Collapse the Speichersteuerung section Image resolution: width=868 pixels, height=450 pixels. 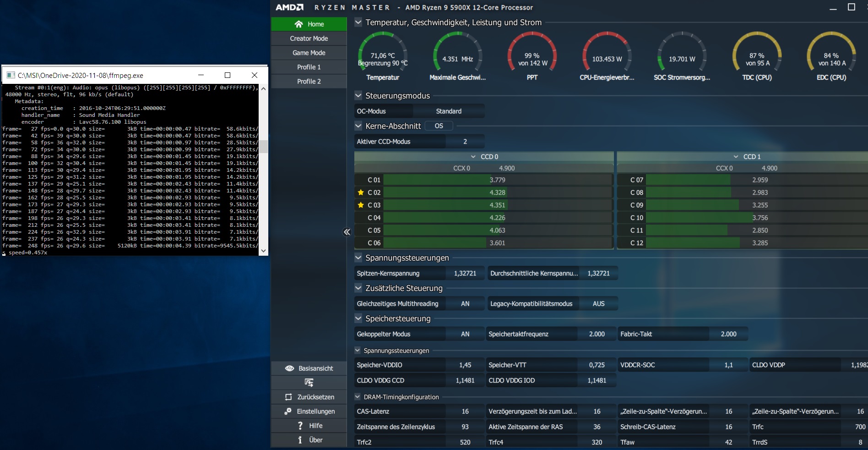click(x=358, y=318)
